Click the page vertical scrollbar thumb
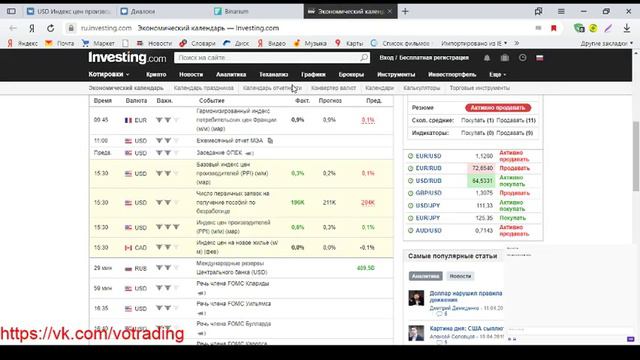Viewport: 640px width, 360px height. [x=636, y=156]
